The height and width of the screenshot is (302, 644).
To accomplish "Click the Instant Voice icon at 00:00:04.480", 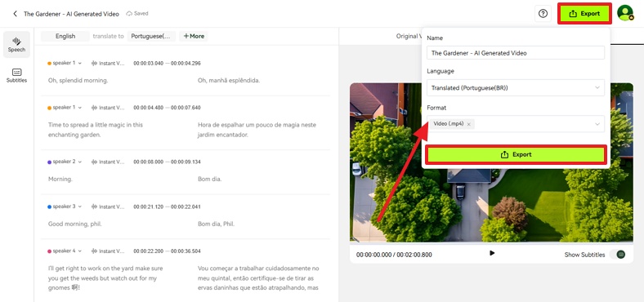I will (95, 108).
